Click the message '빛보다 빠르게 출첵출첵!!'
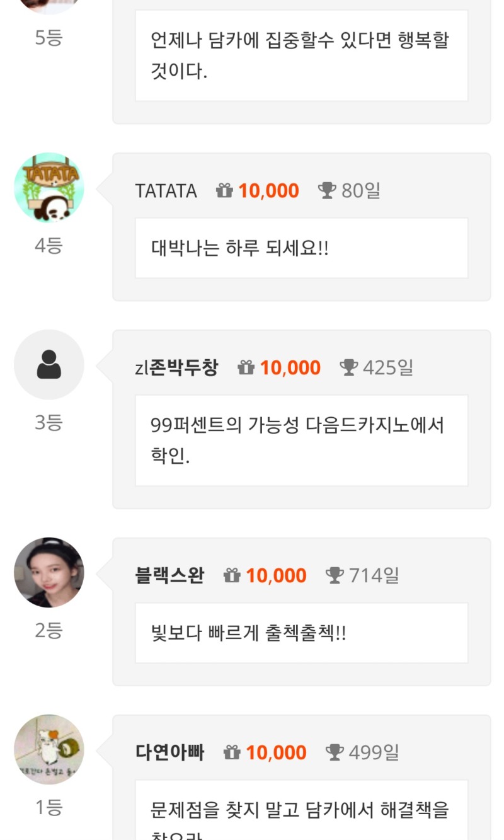The image size is (504, 840). (x=249, y=633)
